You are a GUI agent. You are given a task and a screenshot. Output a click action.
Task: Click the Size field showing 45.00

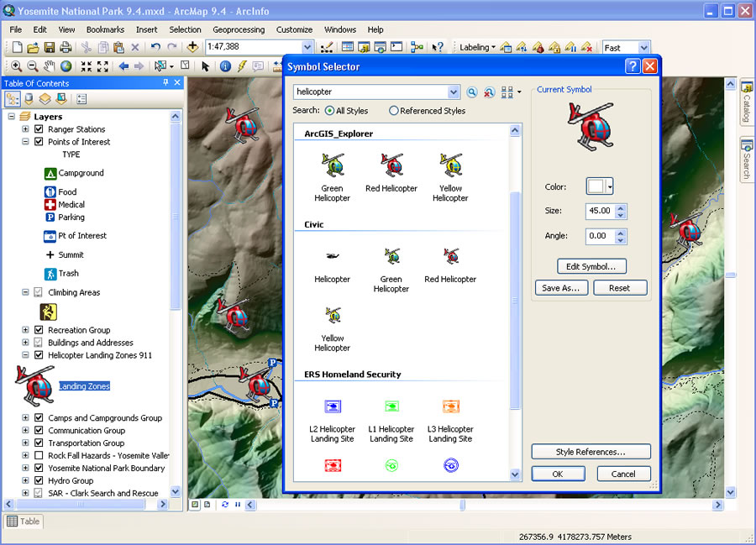coord(600,211)
